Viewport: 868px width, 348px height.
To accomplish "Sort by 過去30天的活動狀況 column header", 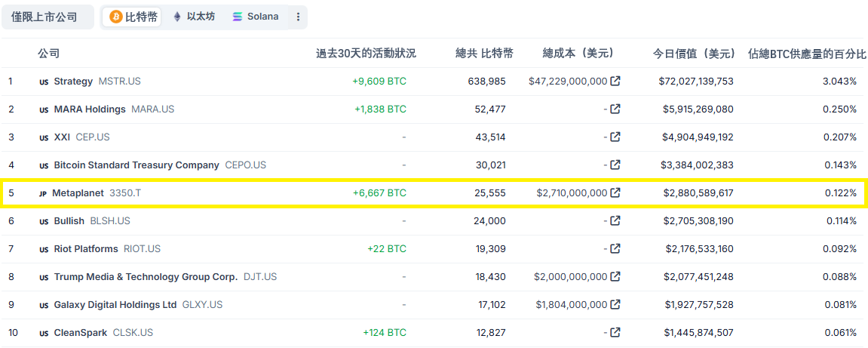I will (366, 54).
